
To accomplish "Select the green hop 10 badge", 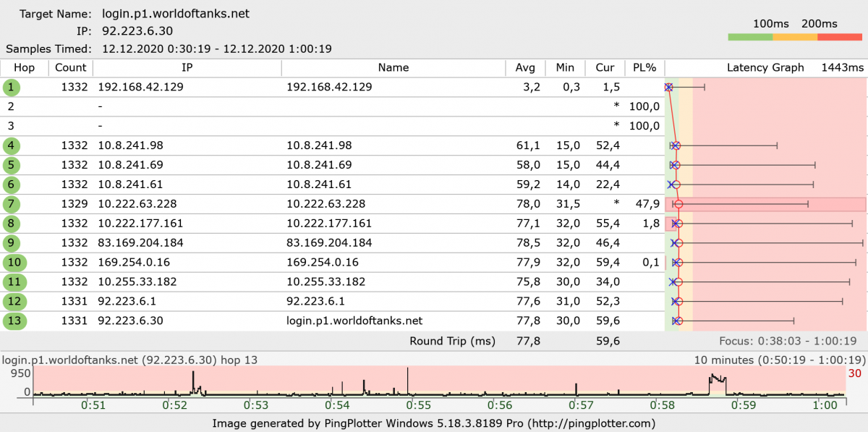I will point(14,263).
